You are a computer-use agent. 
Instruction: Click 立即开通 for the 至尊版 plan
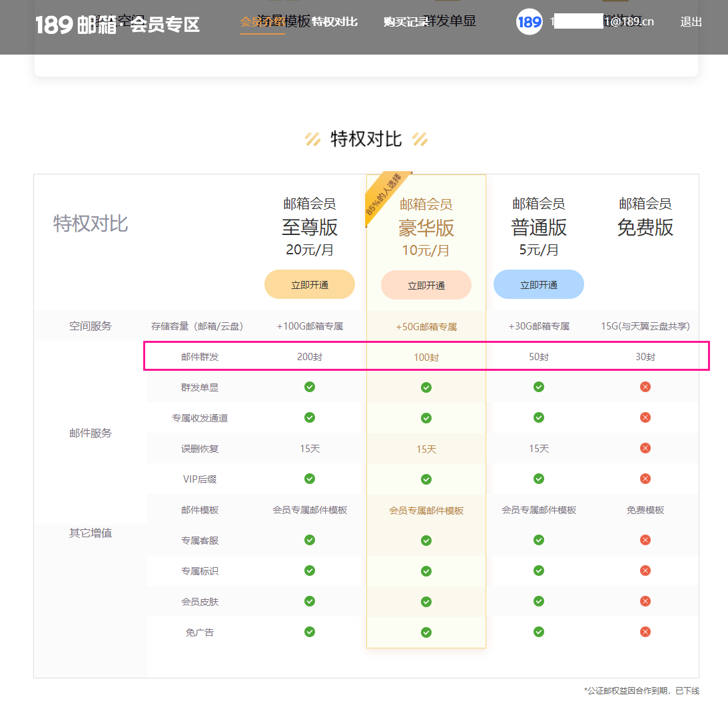pos(310,284)
